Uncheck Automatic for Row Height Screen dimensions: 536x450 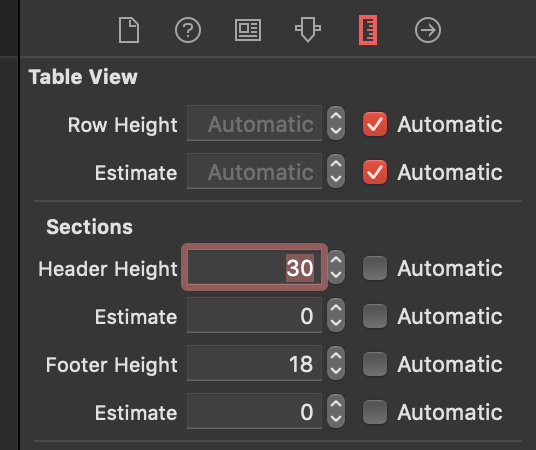pos(375,124)
